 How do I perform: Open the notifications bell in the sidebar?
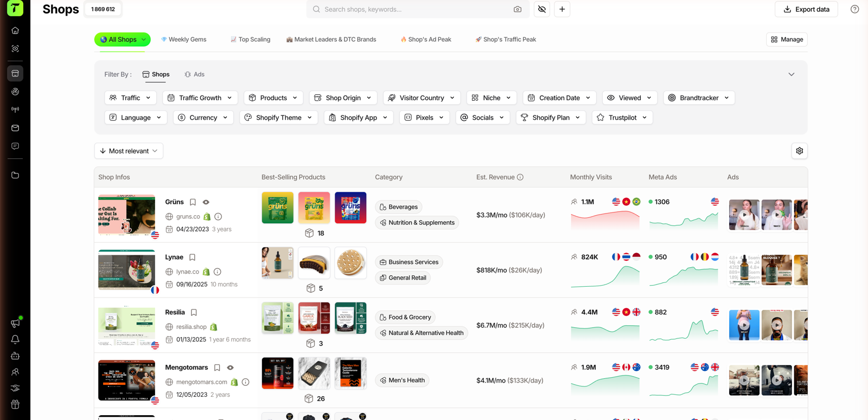pyautogui.click(x=15, y=339)
